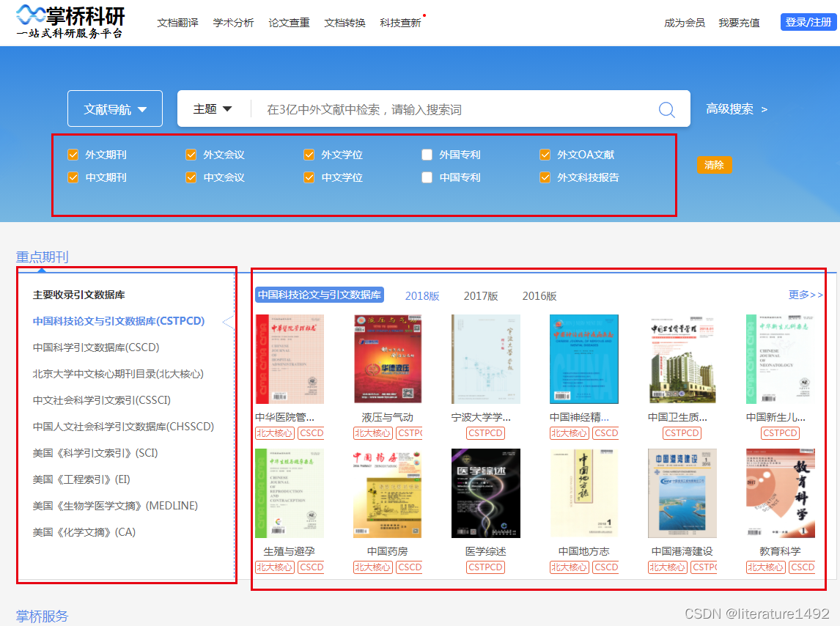Select 中国科技论文与引文数据库(CSTPCD) in sidebar
The width and height of the screenshot is (840, 626).
point(119,321)
